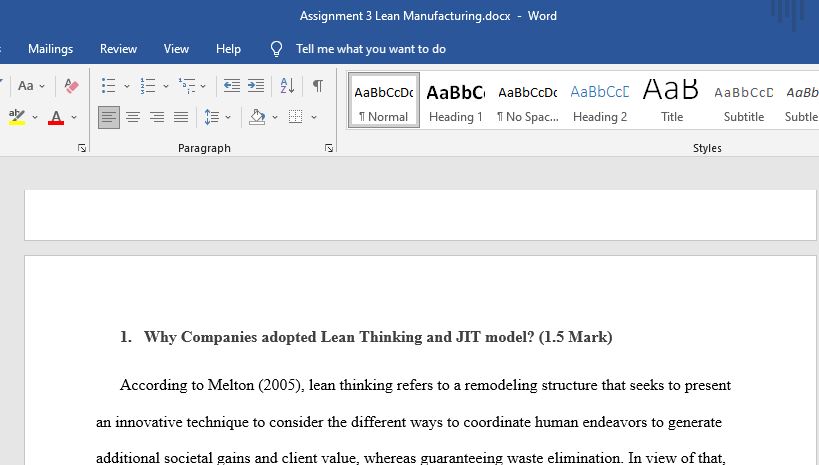The image size is (819, 465).
Task: Click the Tell me lightbulb icon
Action: (x=276, y=49)
